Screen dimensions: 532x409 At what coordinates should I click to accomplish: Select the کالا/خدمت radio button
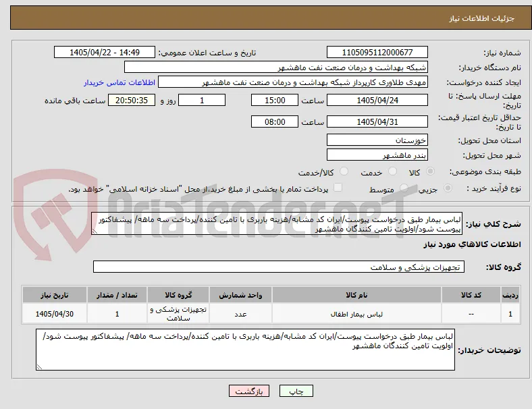pyautogui.click(x=344, y=171)
